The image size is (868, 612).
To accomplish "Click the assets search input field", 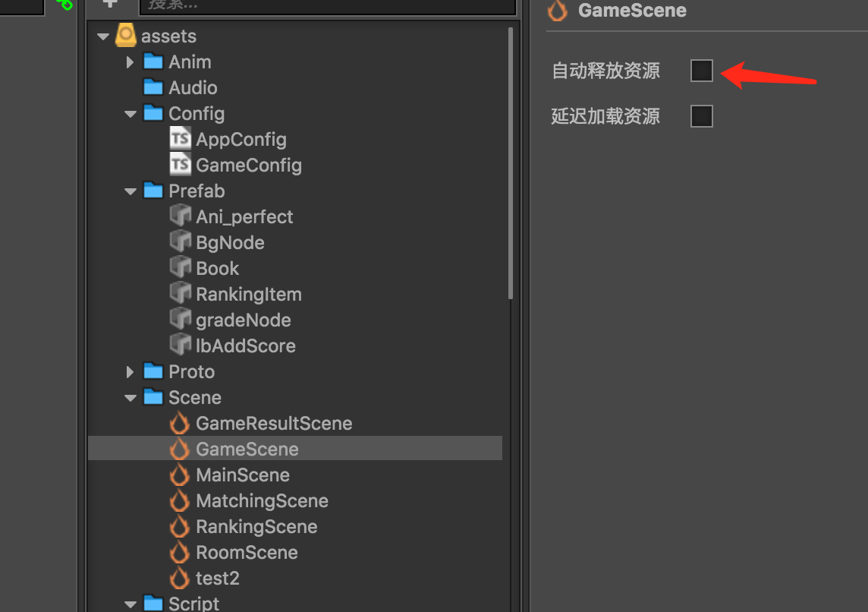I will (326, 5).
